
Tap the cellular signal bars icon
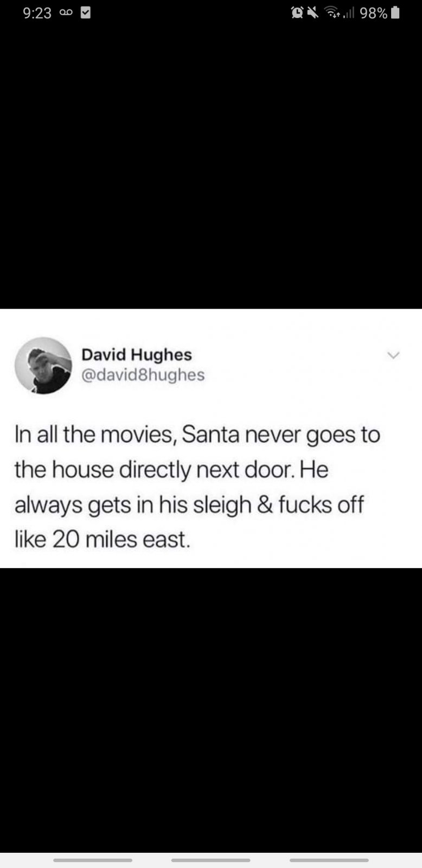[348, 13]
